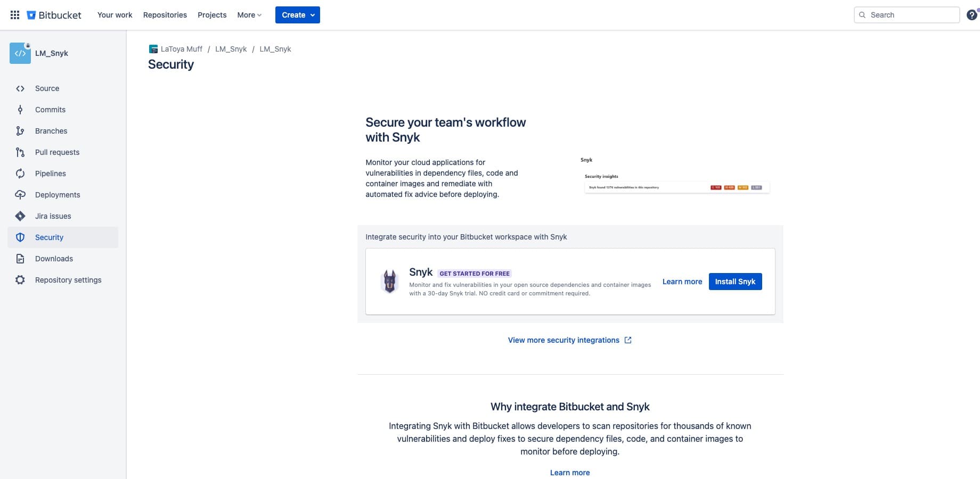Image resolution: width=980 pixels, height=479 pixels.
Task: Click the Pipelines circular icon
Action: point(20,174)
